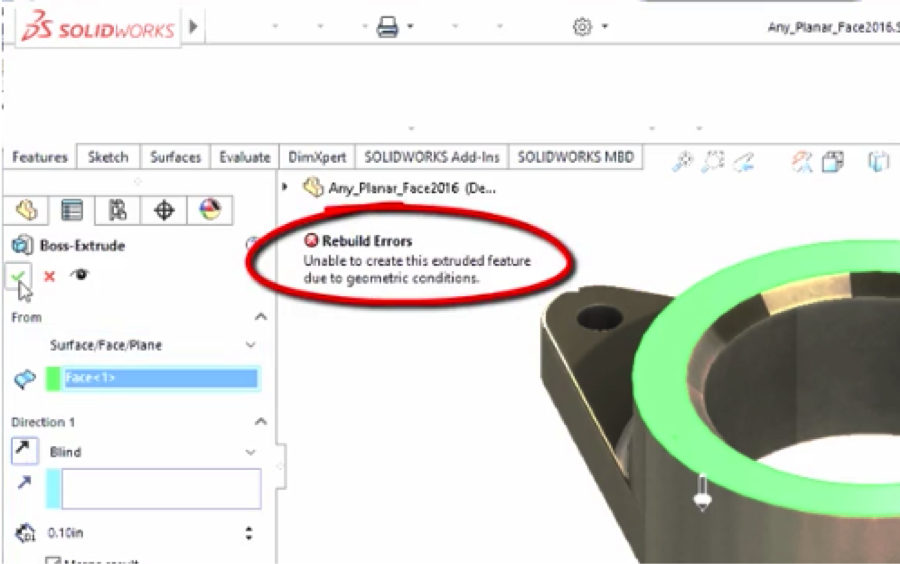Switch to the Sketch tab
The width and height of the screenshot is (900, 564).
[x=108, y=157]
